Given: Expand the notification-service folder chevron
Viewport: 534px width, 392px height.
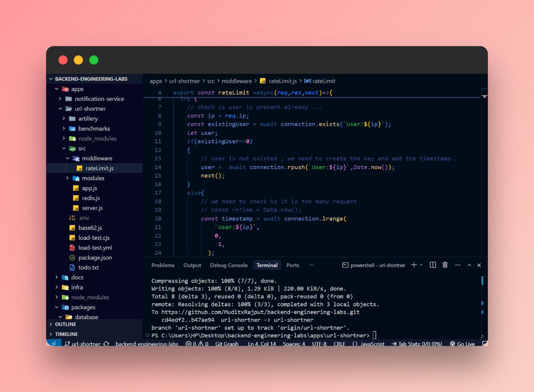Looking at the screenshot, I should coord(61,99).
